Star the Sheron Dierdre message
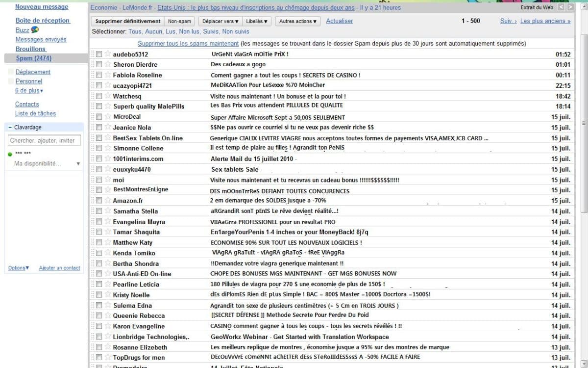Screen dimensions: 588x368 click(x=108, y=64)
